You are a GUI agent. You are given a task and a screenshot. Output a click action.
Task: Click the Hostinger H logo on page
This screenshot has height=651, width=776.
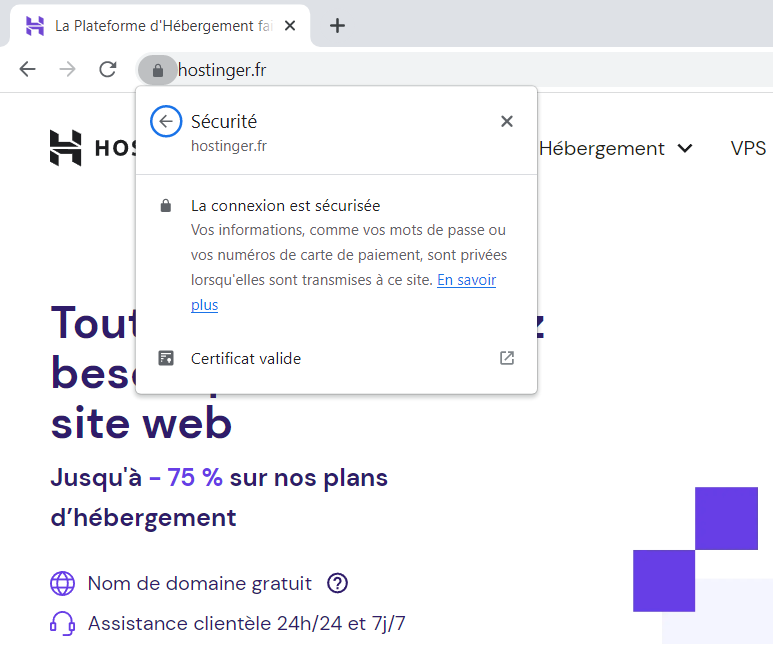tap(65, 148)
